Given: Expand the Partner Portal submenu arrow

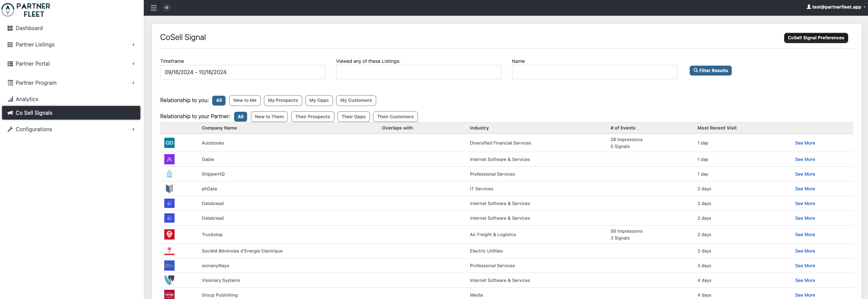Looking at the screenshot, I should pos(133,64).
